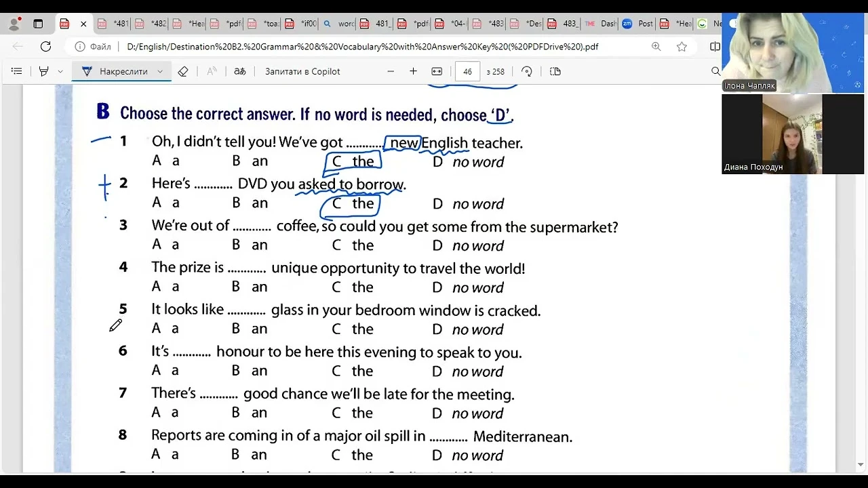Select the eraser tool
The height and width of the screenshot is (488, 868).
[x=182, y=71]
